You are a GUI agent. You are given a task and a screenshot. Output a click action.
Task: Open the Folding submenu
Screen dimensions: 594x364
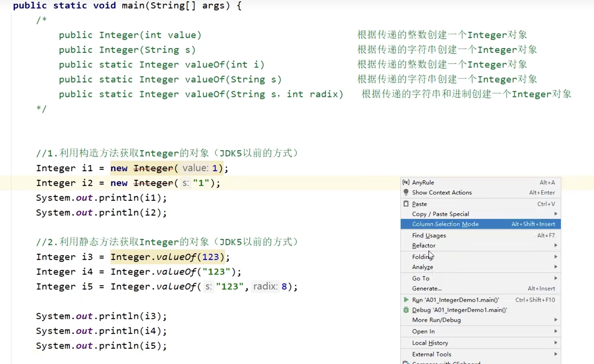click(x=421, y=257)
